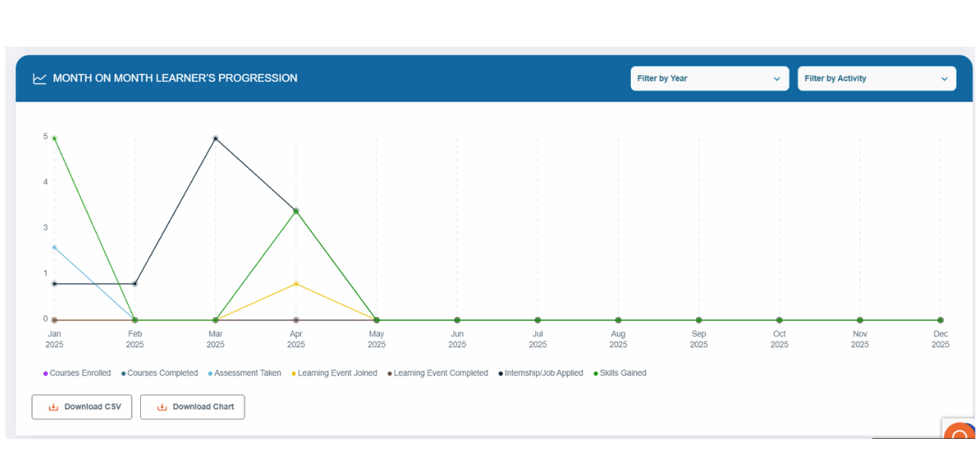Click the chevron arrow in Filter by Activity
This screenshot has width=980, height=468.
click(944, 79)
